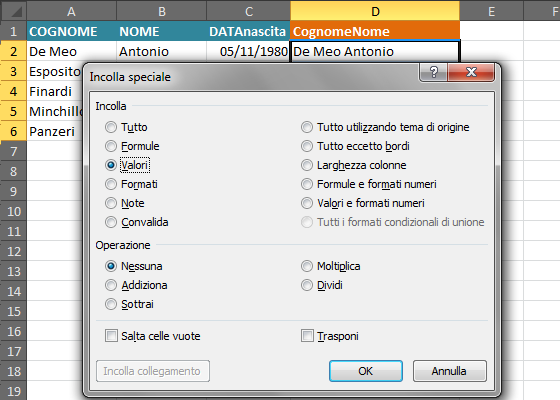Close the Incolla speciale dialog
The width and height of the screenshot is (560, 400).
coord(471,72)
